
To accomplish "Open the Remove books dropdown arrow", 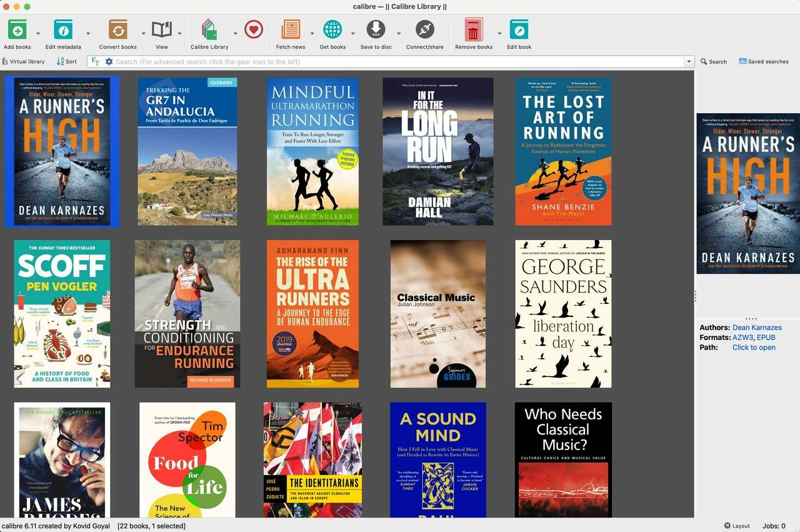I will coord(499,34).
